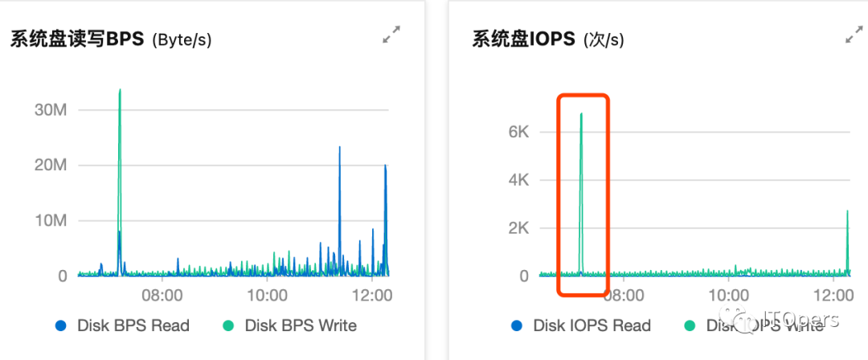
Task: Select the 23M blue read spike after 11:00
Action: pyautogui.click(x=339, y=149)
